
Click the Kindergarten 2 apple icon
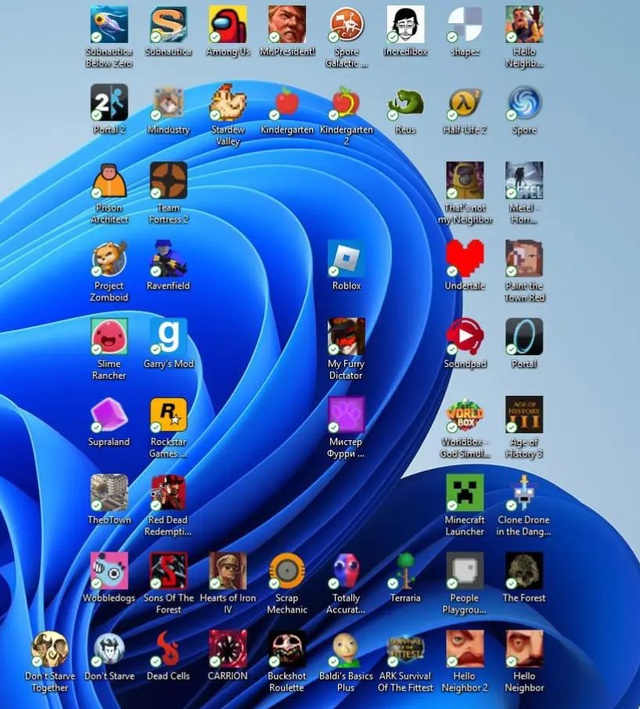point(346,103)
